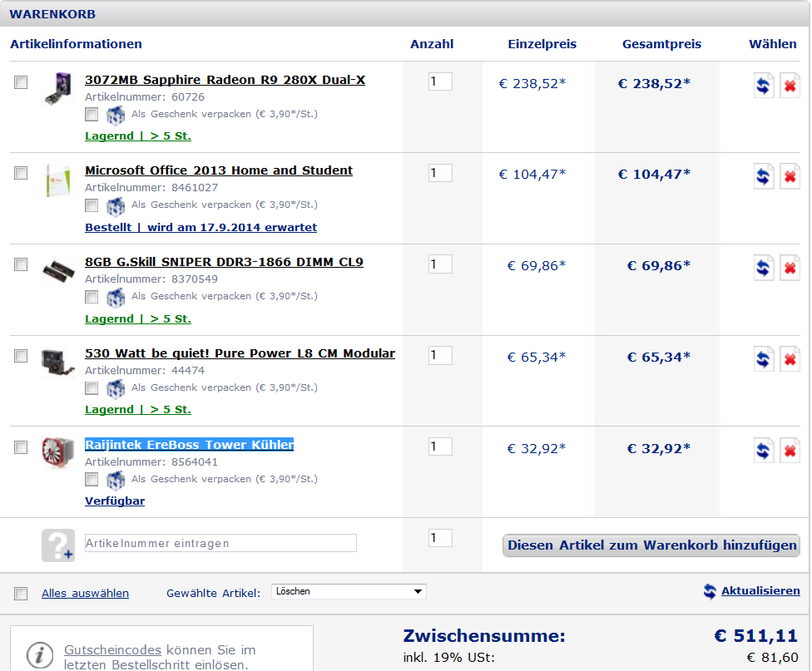Image resolution: width=812 pixels, height=671 pixels.
Task: Open 530 Watt be quiet! Pure Power link
Action: pos(240,353)
